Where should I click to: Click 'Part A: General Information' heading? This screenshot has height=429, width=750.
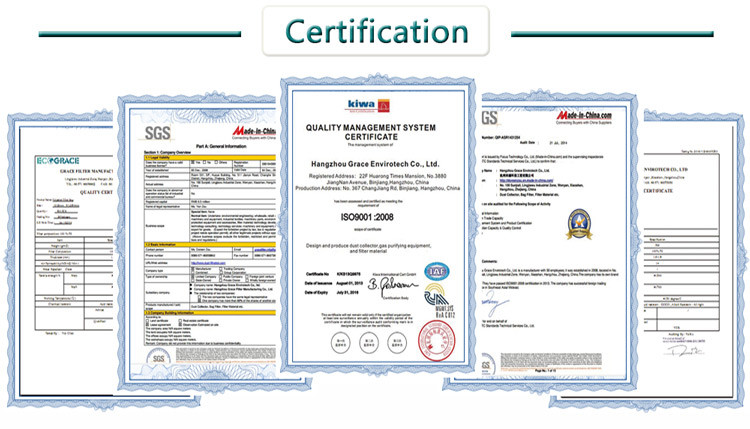coord(221,146)
